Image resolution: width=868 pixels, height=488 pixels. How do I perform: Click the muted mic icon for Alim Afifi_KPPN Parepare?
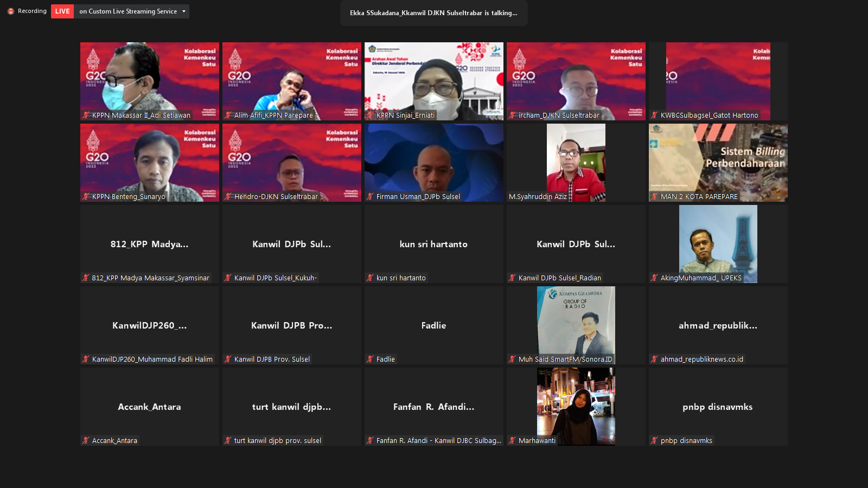228,115
